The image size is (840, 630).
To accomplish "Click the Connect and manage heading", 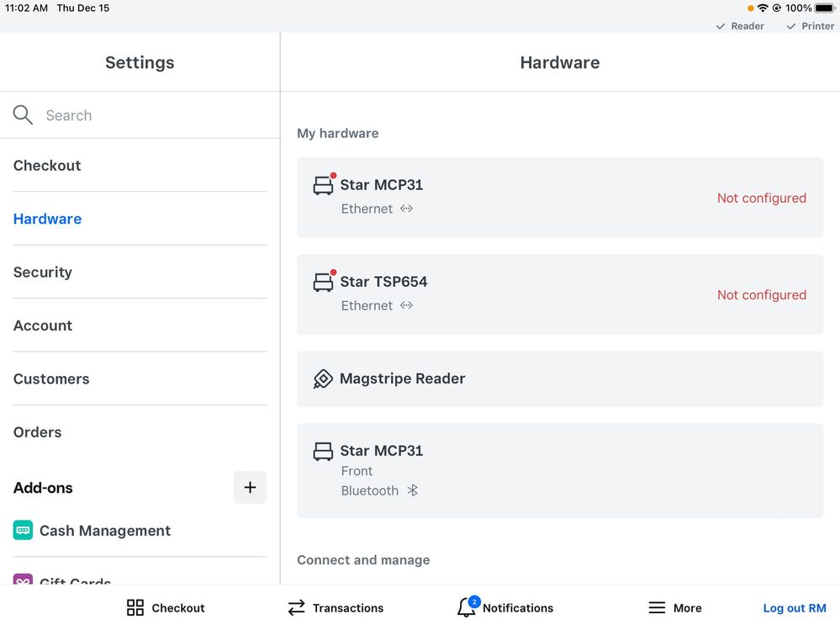I will pyautogui.click(x=363, y=560).
